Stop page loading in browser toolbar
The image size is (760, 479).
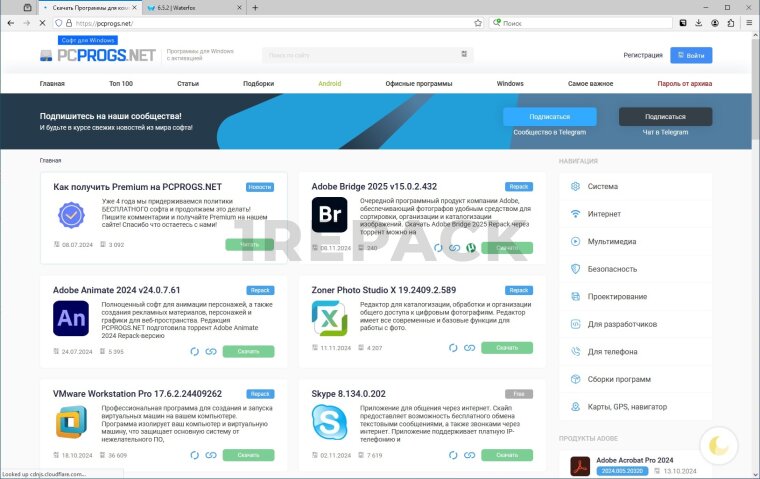click(x=42, y=22)
